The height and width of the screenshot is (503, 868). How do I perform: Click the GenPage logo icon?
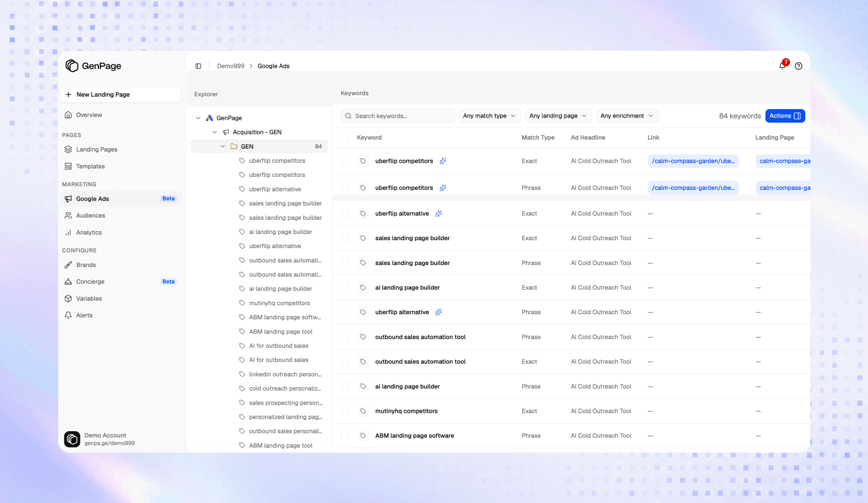72,66
